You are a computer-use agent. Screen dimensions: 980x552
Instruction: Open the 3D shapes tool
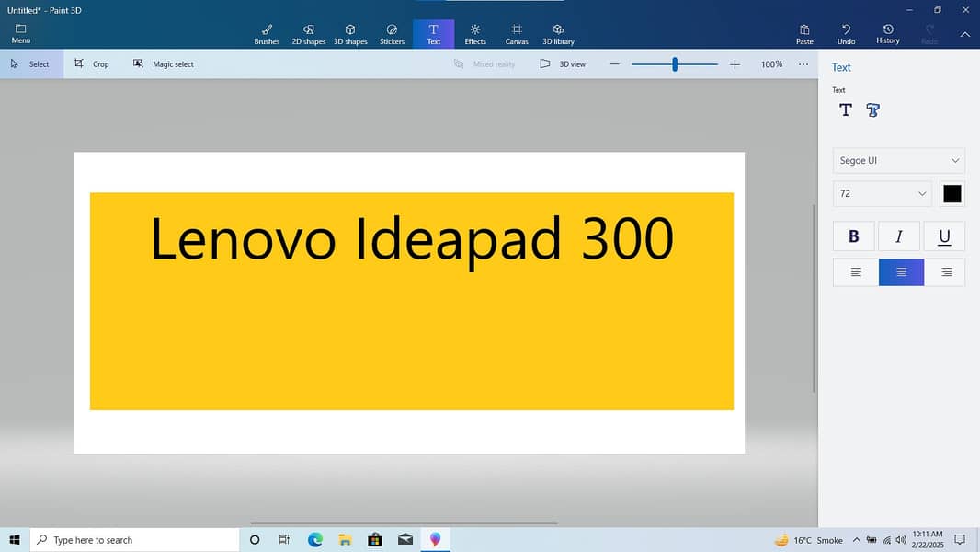tap(350, 34)
